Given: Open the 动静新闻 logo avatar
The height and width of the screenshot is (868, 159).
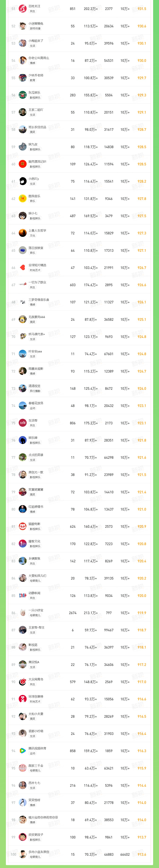Looking at the screenshot, I should [x=23, y=595].
